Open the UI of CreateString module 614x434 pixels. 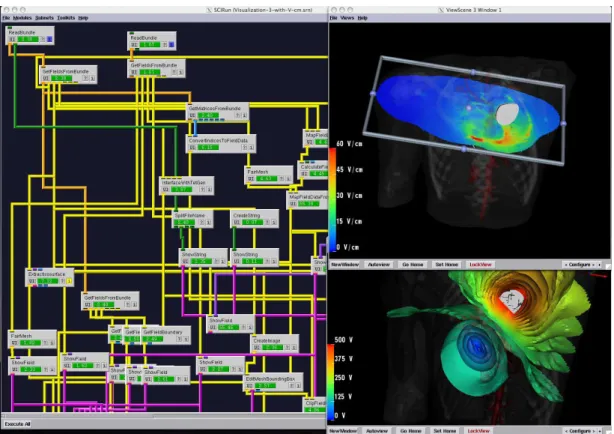237,222
